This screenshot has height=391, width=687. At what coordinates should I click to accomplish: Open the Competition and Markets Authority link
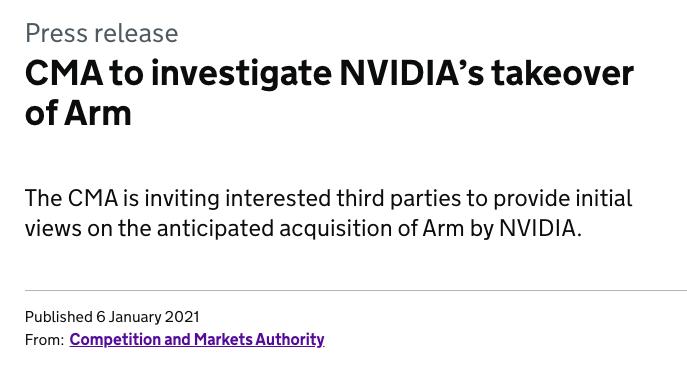tap(197, 340)
